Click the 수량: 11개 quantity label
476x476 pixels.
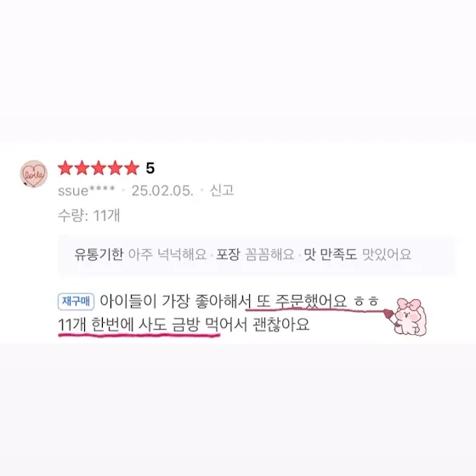[89, 216]
